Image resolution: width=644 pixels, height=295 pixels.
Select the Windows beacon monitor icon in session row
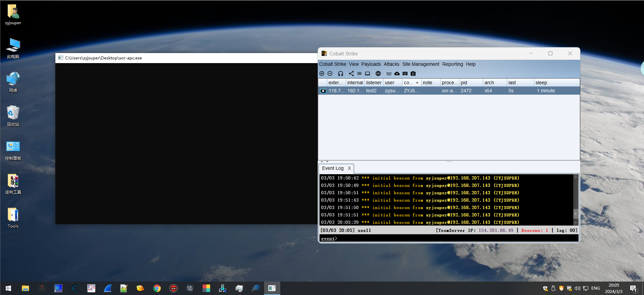[x=323, y=91]
